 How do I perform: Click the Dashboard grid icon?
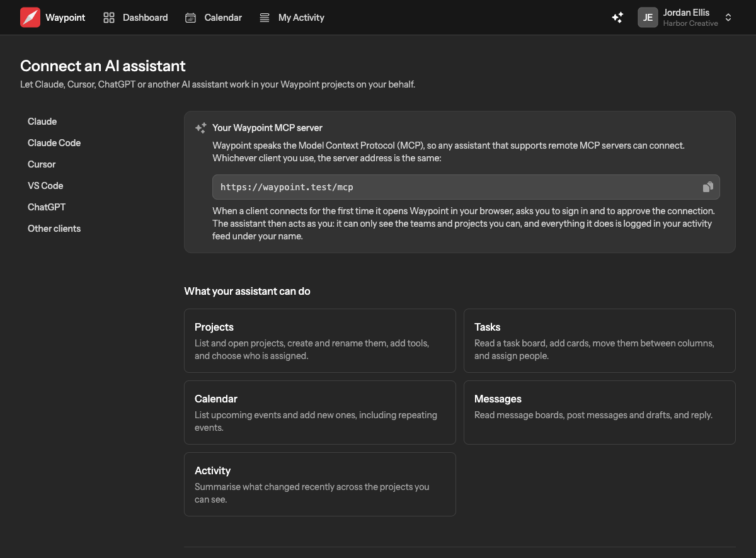tap(109, 18)
